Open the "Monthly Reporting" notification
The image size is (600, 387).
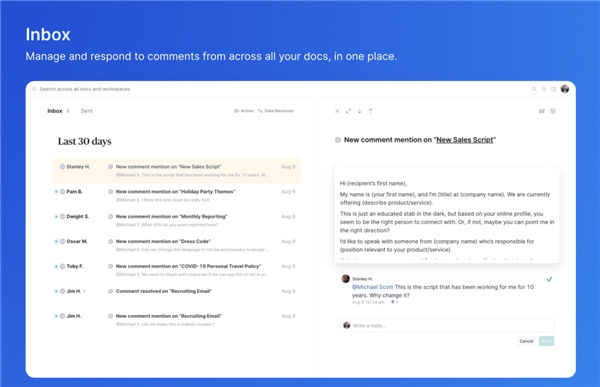click(177, 220)
